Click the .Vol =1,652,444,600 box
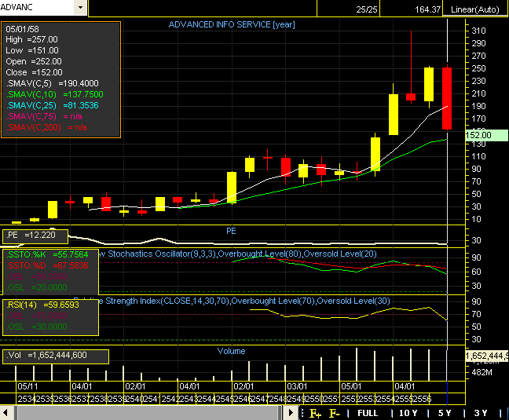The height and width of the screenshot is (420, 509). click(x=56, y=356)
